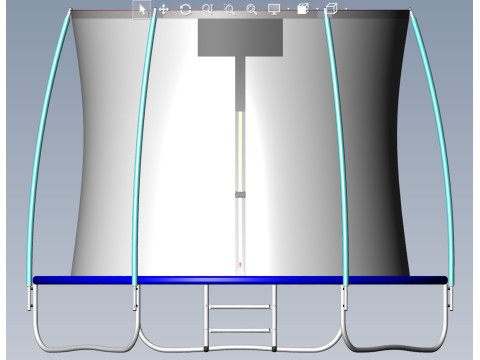Select the lower rung of the ladder
This screenshot has height=360, width=480.
(x=240, y=331)
